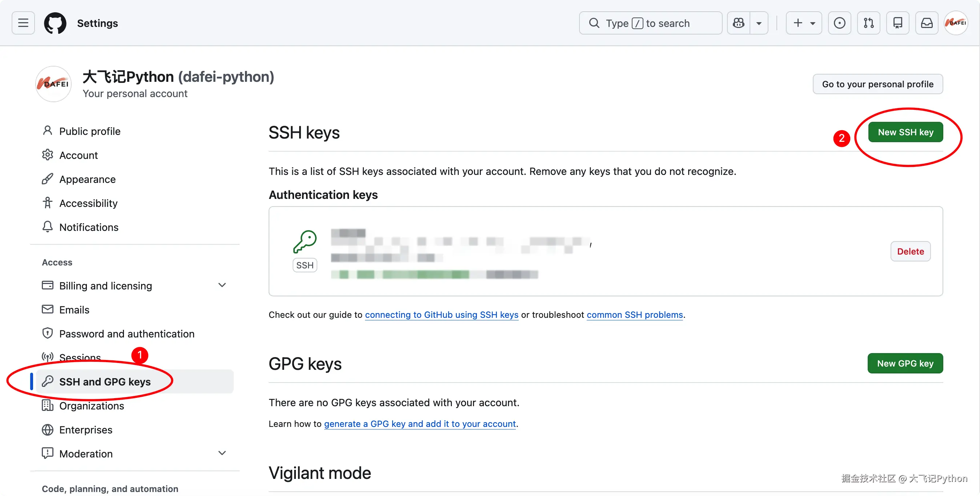Viewport: 980px width, 496px height.
Task: Select Public profile in sidebar
Action: 90,131
